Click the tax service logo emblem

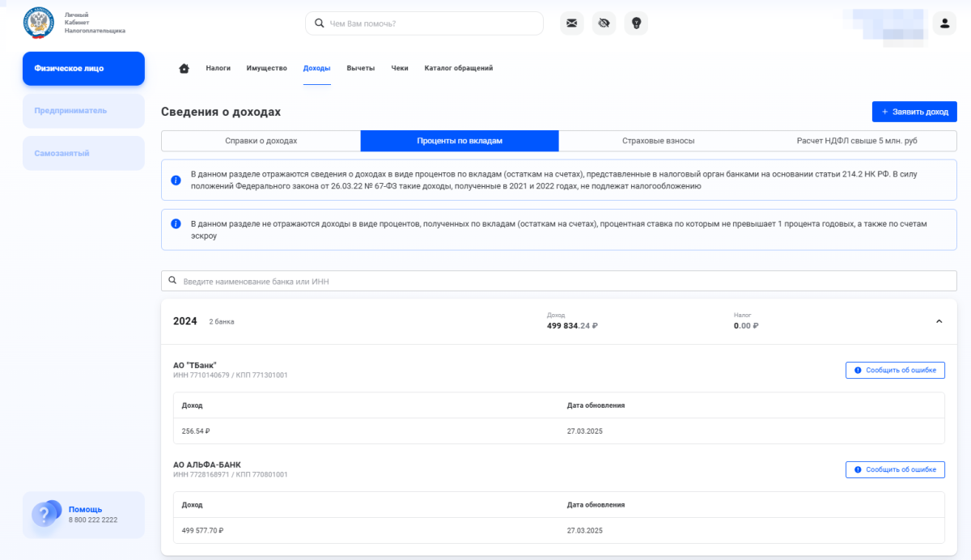click(38, 23)
